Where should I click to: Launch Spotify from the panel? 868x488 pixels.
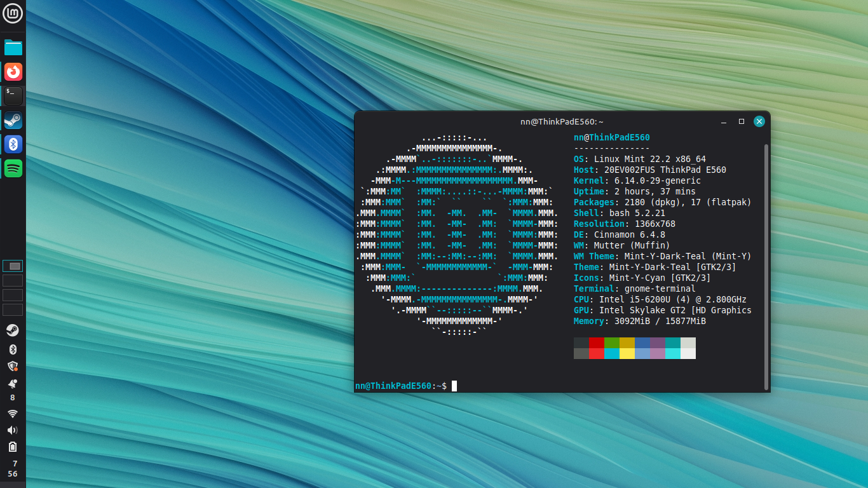pyautogui.click(x=13, y=168)
